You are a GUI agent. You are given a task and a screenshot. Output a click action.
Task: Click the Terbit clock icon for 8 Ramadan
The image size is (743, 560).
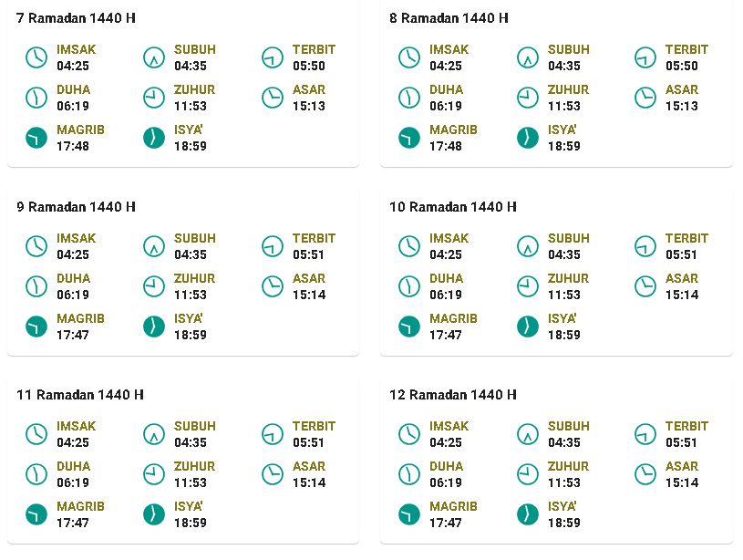tap(645, 57)
